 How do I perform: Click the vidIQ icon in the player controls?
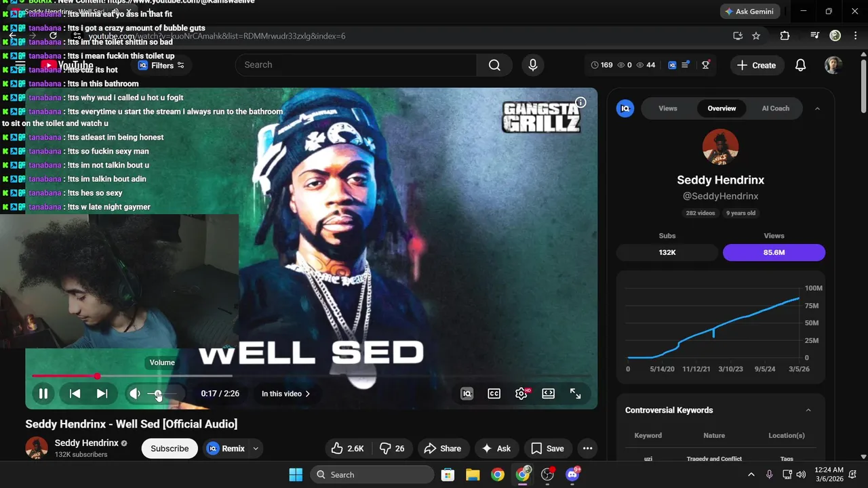tap(467, 394)
